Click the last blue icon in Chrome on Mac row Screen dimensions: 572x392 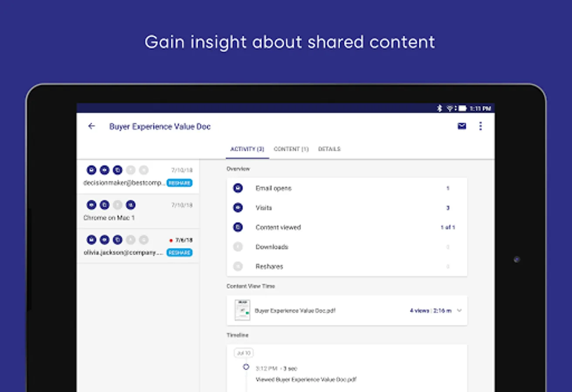click(x=131, y=205)
